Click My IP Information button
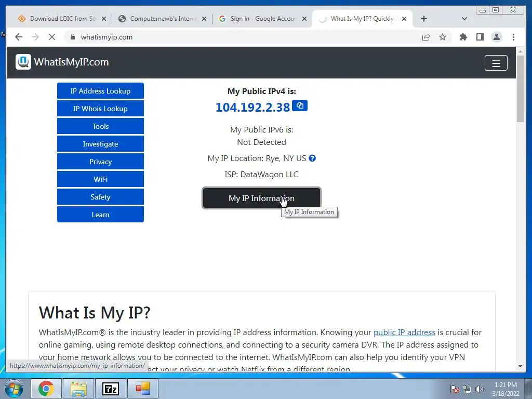The height and width of the screenshot is (399, 532). (261, 198)
